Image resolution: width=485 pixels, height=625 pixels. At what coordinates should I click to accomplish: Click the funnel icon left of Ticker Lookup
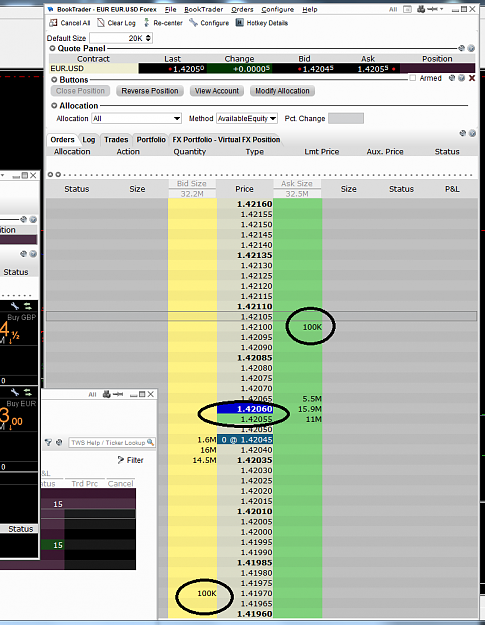(48, 442)
